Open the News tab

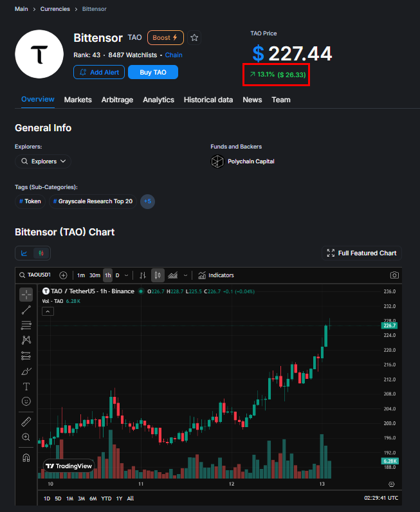252,100
